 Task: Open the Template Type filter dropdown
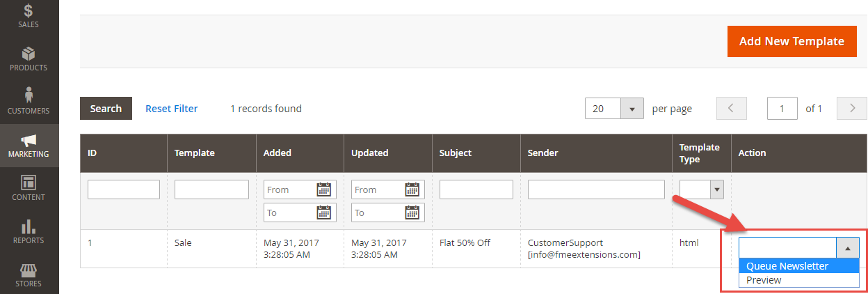point(716,189)
